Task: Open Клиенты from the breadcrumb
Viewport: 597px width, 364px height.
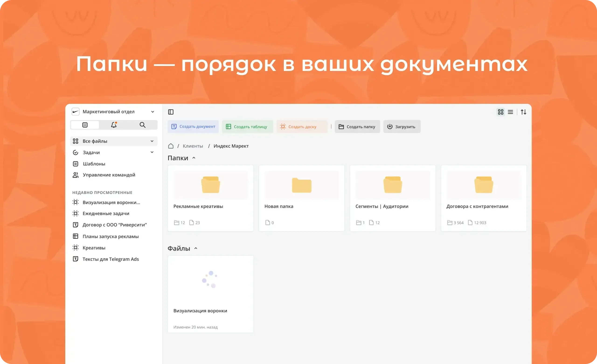Action: pos(193,146)
